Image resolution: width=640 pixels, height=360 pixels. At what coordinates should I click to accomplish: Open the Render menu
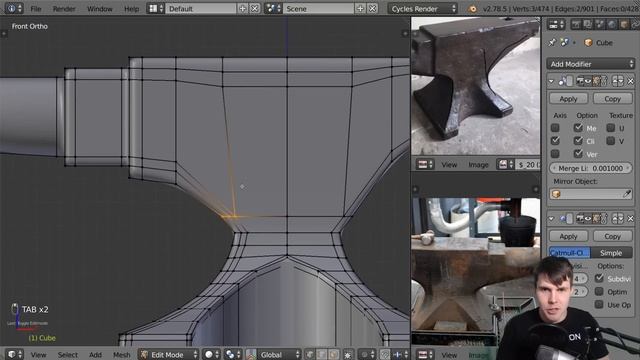(x=64, y=9)
